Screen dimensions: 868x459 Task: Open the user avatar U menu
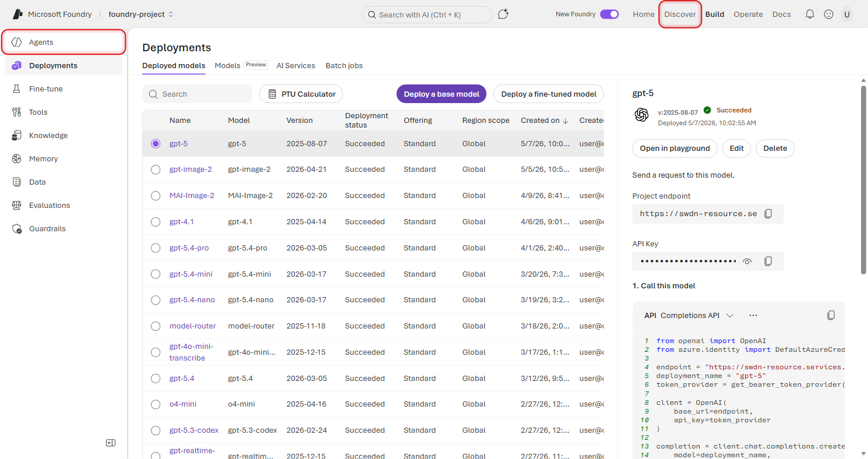[x=846, y=14]
